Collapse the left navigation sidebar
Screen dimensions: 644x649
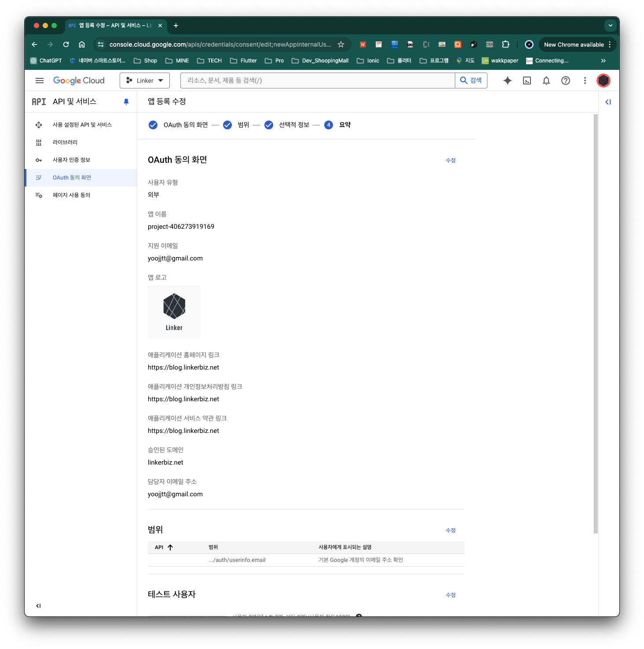click(39, 606)
